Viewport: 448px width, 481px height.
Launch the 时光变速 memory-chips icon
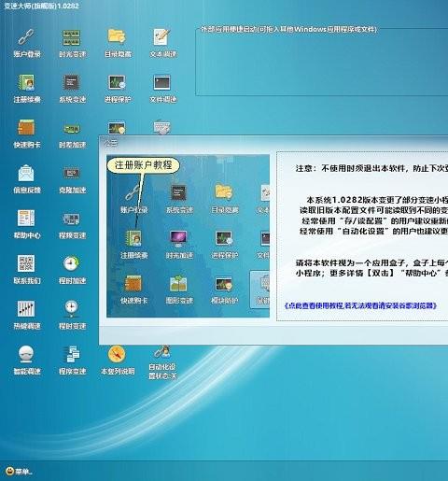point(72,37)
